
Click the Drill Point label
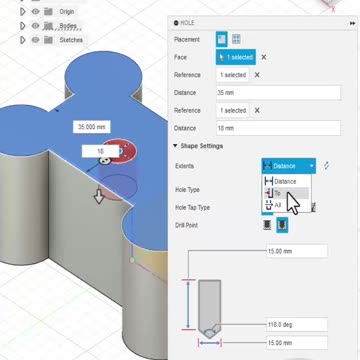coord(186,225)
